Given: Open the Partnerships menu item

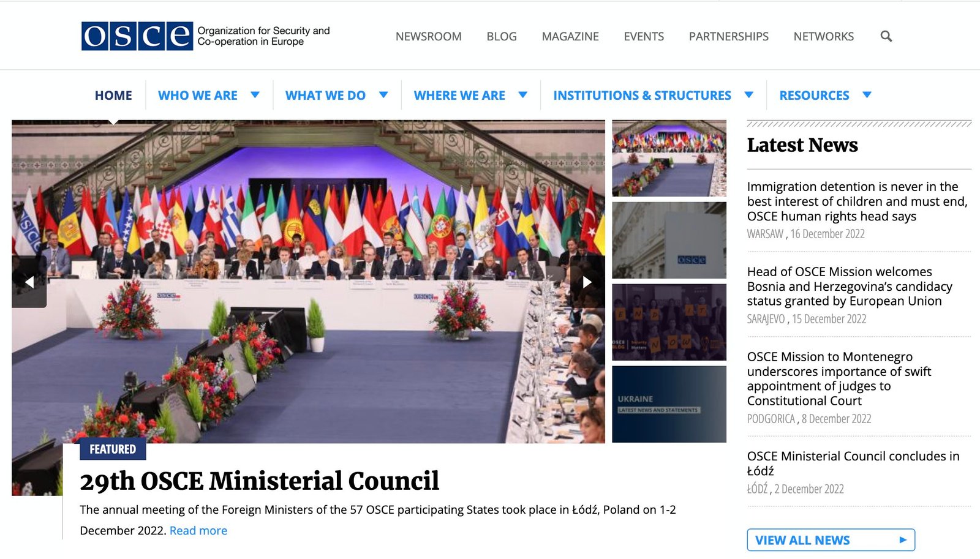Looking at the screenshot, I should [728, 37].
